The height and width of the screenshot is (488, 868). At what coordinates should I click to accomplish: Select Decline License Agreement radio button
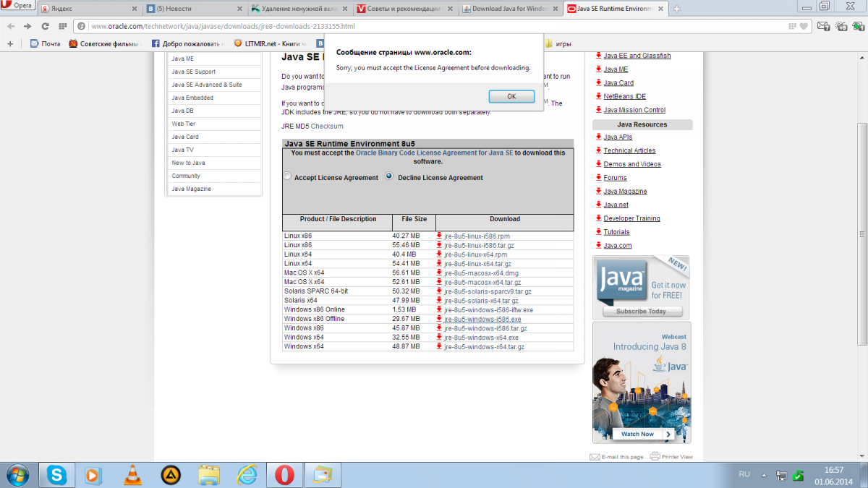click(389, 176)
